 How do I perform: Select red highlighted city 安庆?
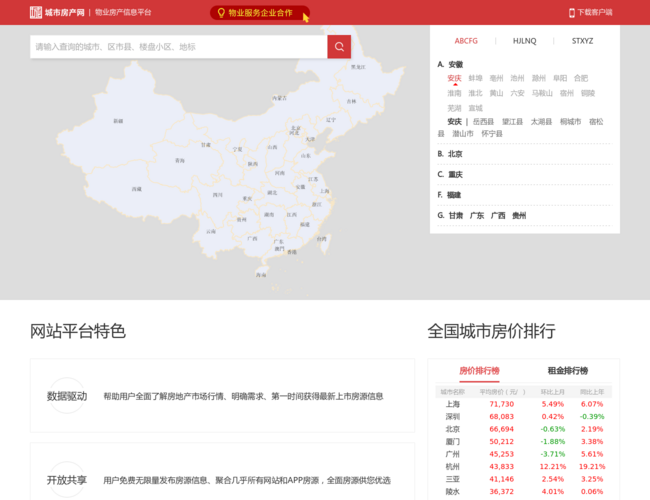(454, 78)
